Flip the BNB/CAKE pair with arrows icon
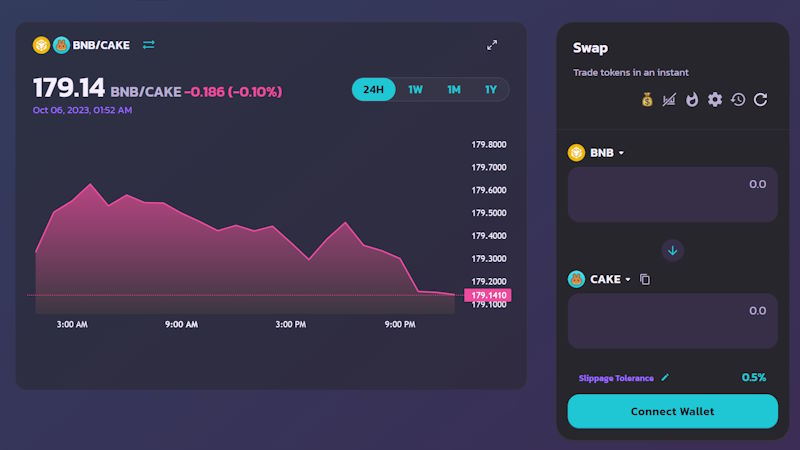This screenshot has height=450, width=800. 149,45
